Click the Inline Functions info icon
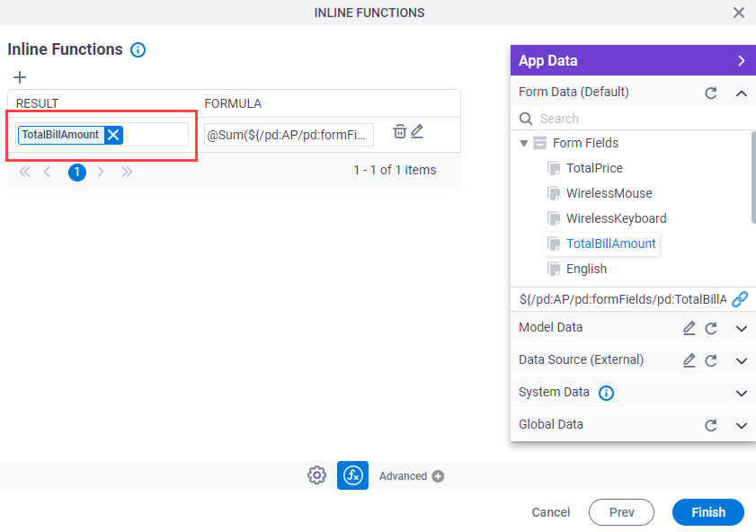Viewport: 756px width, 532px height. (x=138, y=49)
